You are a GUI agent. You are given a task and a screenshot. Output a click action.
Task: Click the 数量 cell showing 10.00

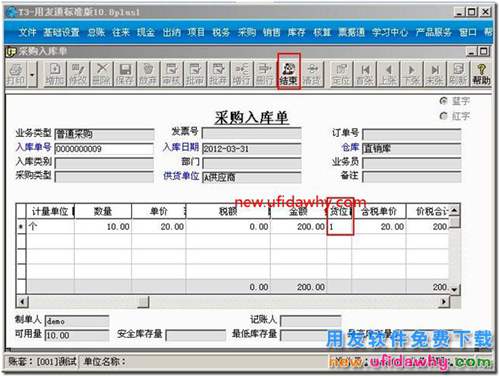(x=103, y=227)
